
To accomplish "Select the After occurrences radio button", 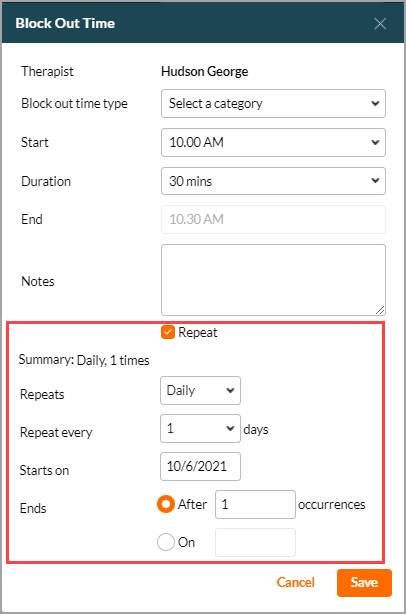I will (166, 504).
